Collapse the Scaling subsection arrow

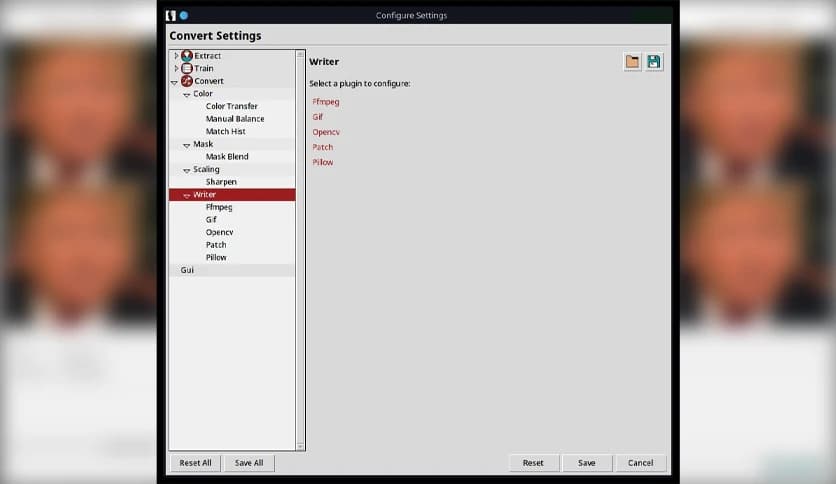(187, 170)
